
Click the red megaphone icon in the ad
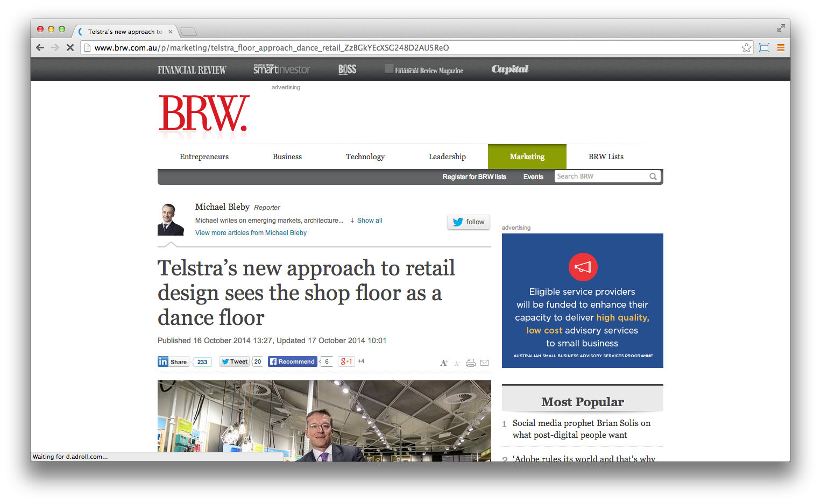coord(583,267)
